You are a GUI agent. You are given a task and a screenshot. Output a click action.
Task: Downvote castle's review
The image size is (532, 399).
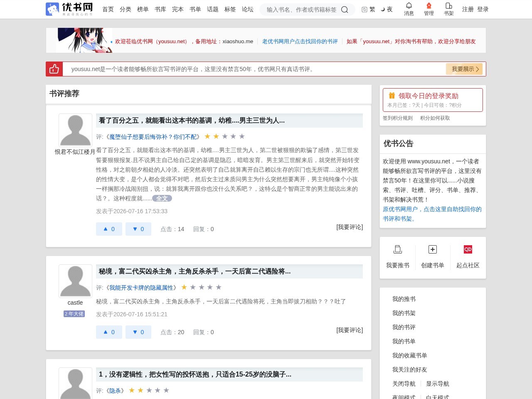coord(138,332)
